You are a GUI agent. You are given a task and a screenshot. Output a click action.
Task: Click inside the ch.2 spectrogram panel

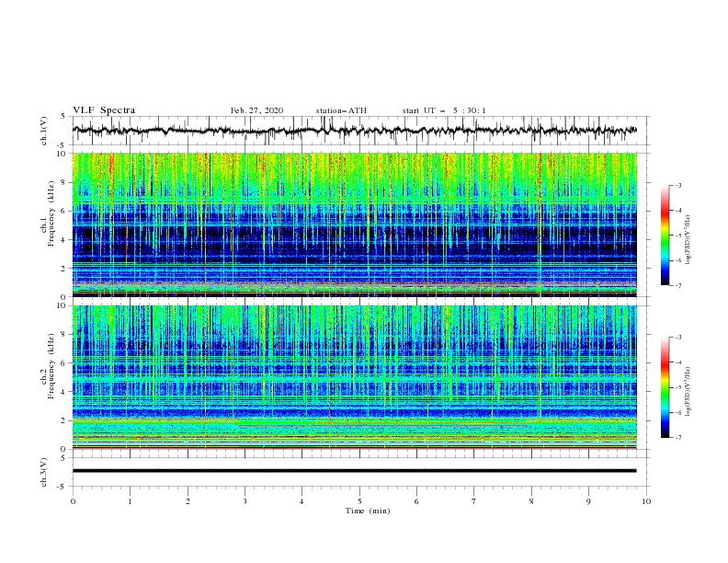[355, 377]
